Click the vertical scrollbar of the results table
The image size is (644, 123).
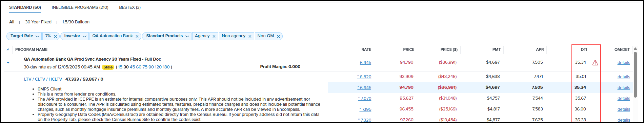[635, 75]
